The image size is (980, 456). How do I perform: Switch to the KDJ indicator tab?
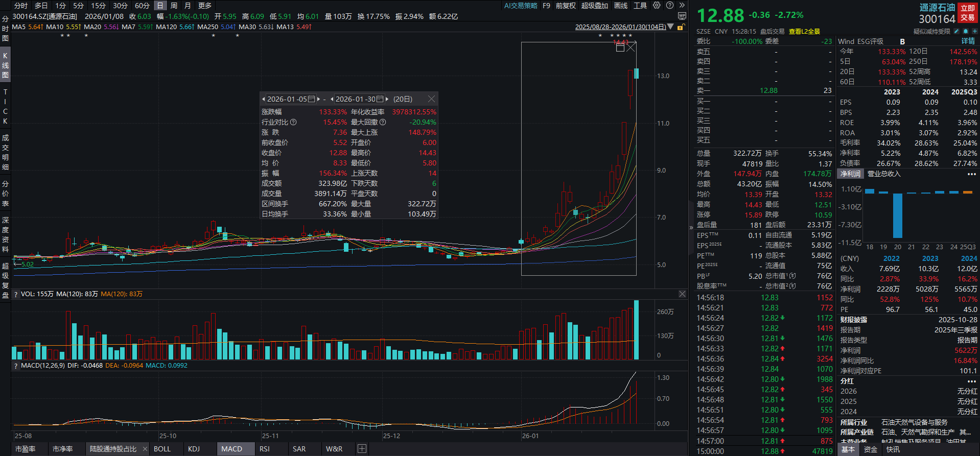coord(194,449)
